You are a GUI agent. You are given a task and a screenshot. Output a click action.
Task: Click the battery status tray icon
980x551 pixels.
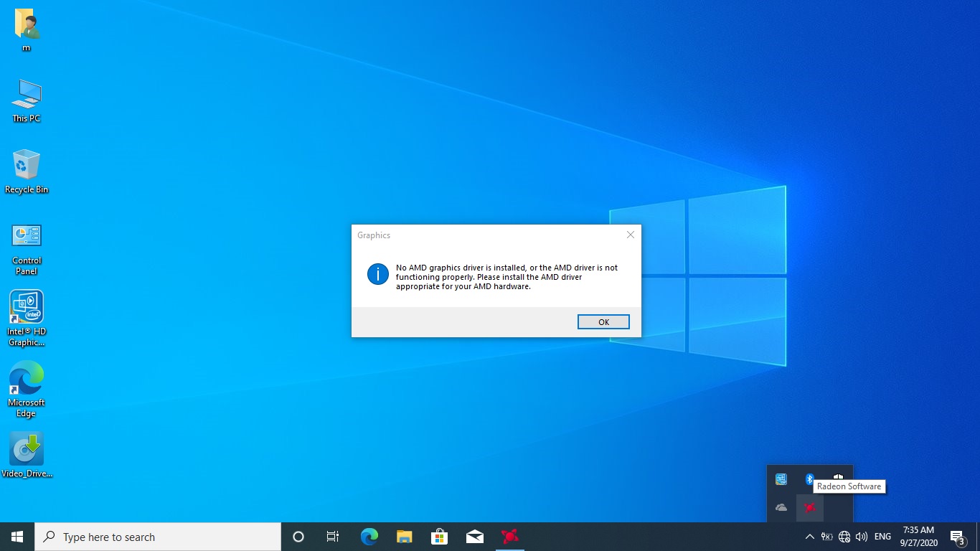pyautogui.click(x=826, y=537)
